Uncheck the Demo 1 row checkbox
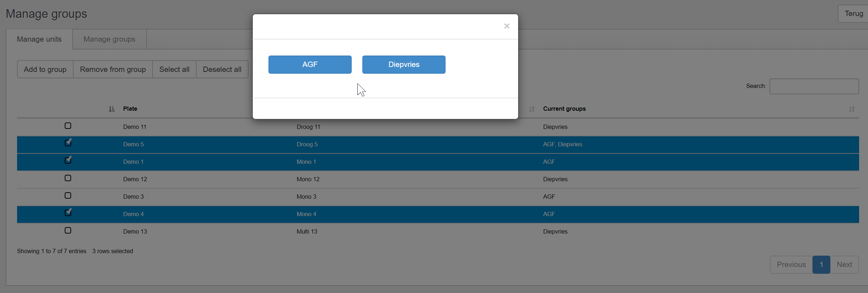This screenshot has height=293, width=868. 68,161
